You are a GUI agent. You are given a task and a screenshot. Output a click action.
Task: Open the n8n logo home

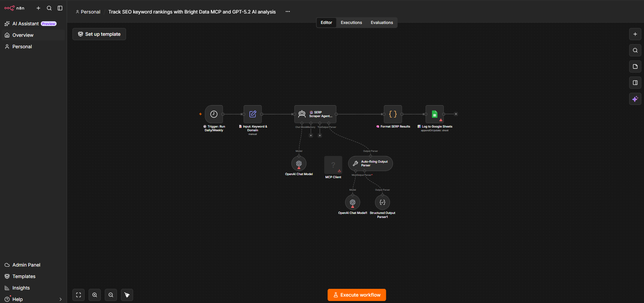point(14,8)
